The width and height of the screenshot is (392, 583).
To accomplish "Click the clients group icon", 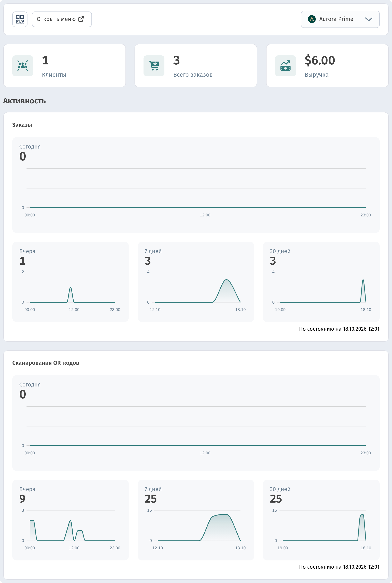I will click(x=23, y=65).
